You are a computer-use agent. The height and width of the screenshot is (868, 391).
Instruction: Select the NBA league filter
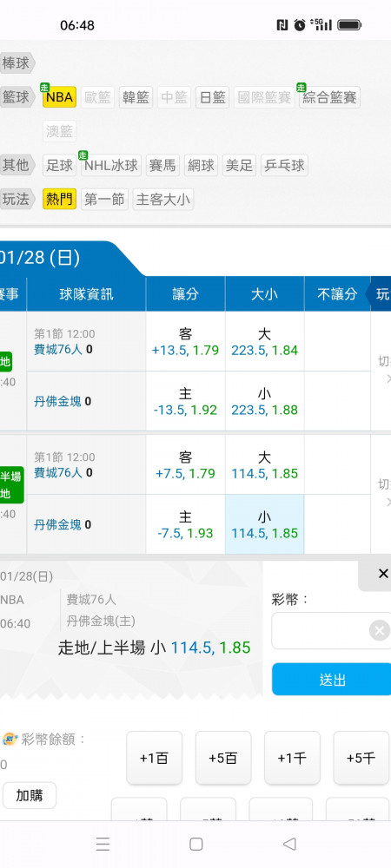click(59, 97)
